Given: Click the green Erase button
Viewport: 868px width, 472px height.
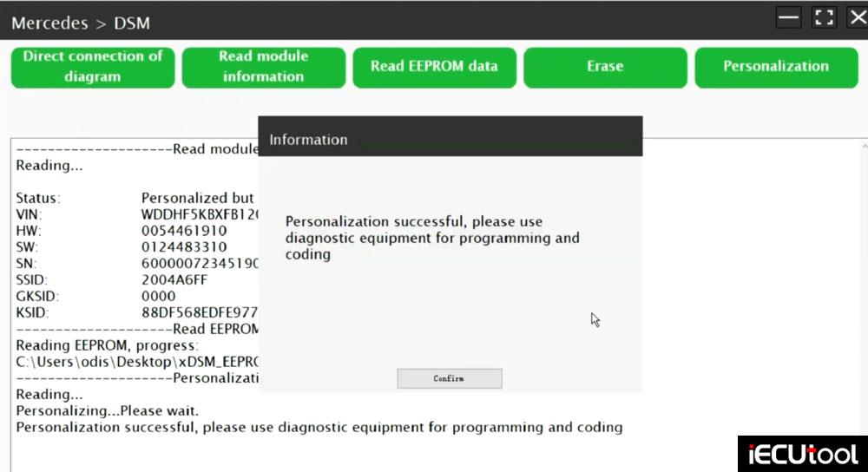Looking at the screenshot, I should tap(605, 67).
